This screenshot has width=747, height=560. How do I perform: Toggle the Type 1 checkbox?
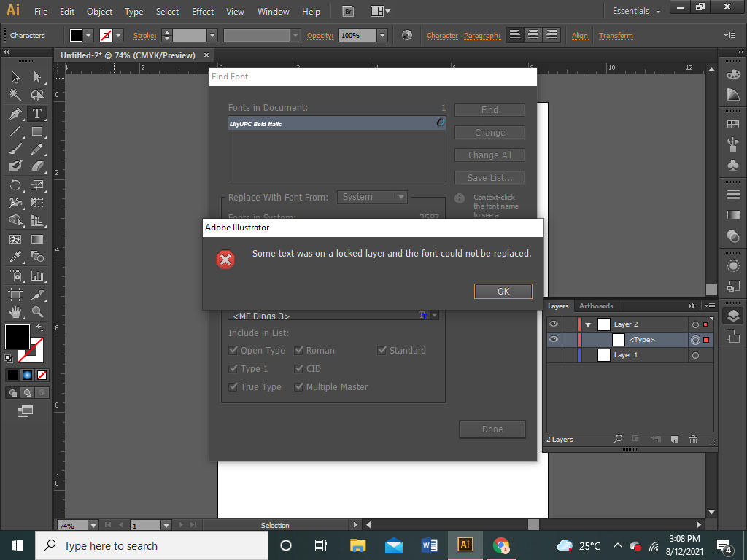point(233,368)
